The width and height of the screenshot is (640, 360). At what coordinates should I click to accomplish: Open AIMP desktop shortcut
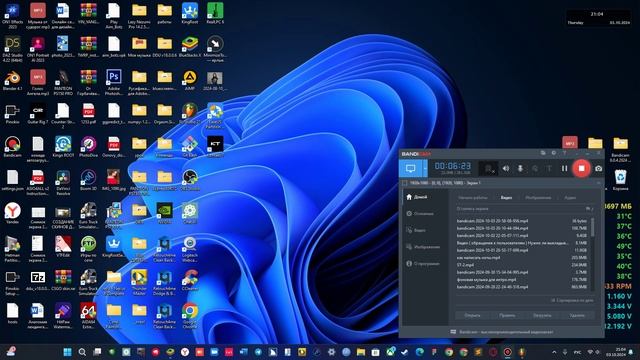tap(190, 80)
